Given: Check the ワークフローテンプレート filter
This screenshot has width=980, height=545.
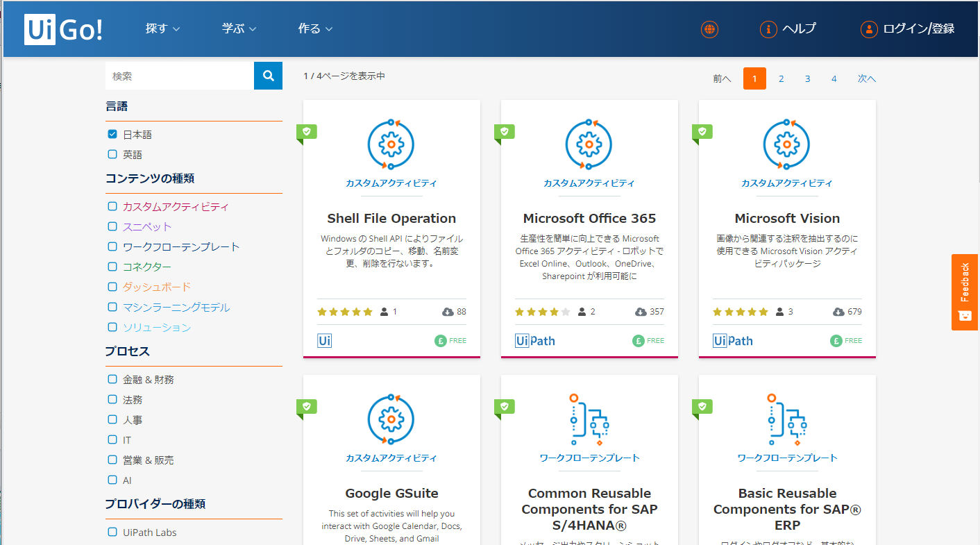Looking at the screenshot, I should [x=112, y=246].
